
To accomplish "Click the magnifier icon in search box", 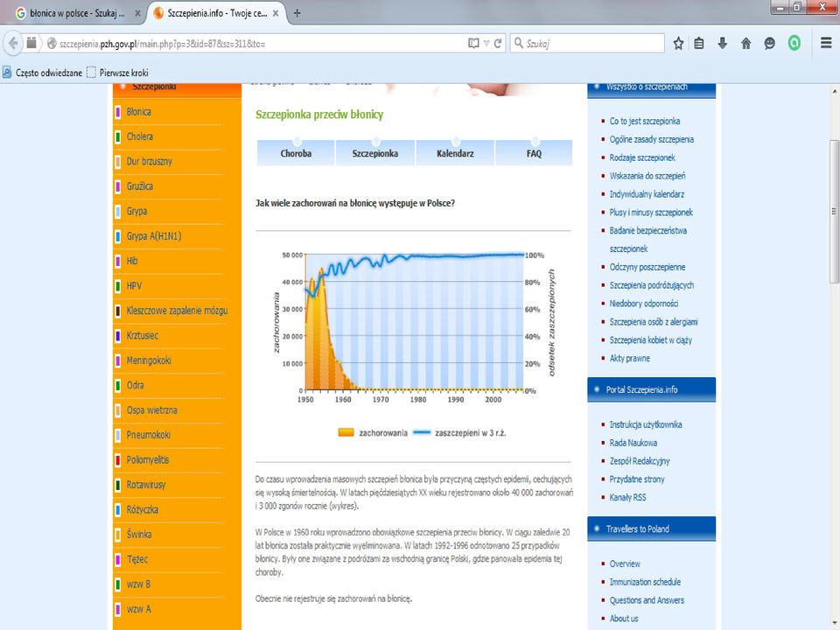I will coord(518,43).
